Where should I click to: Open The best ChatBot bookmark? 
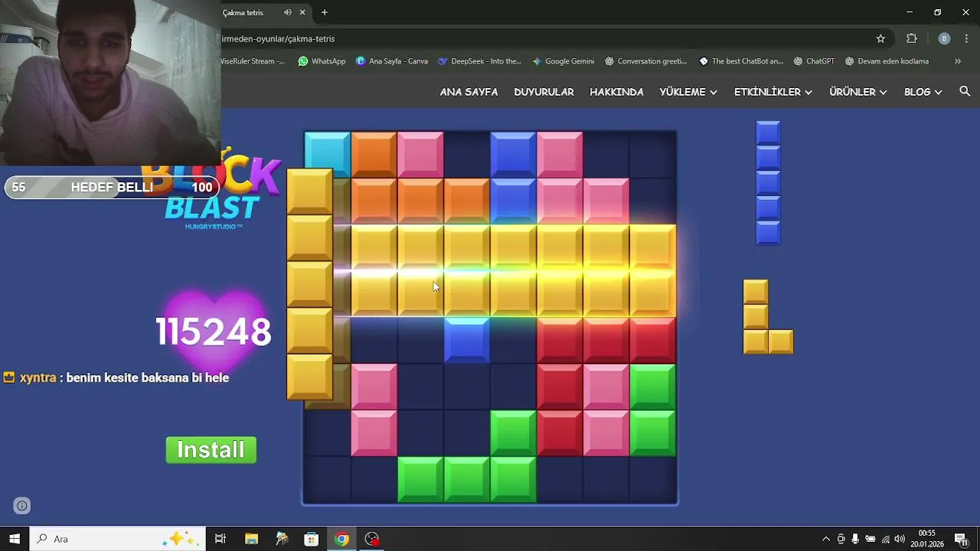click(x=741, y=61)
